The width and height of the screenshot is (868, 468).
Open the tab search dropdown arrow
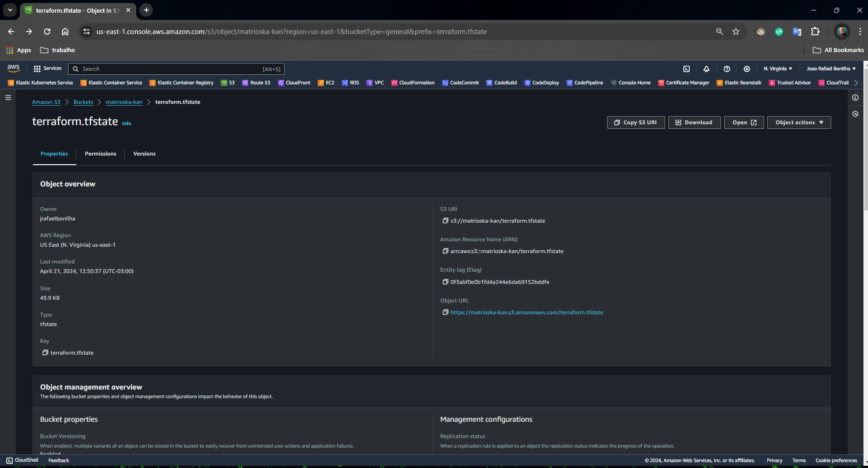pyautogui.click(x=10, y=10)
